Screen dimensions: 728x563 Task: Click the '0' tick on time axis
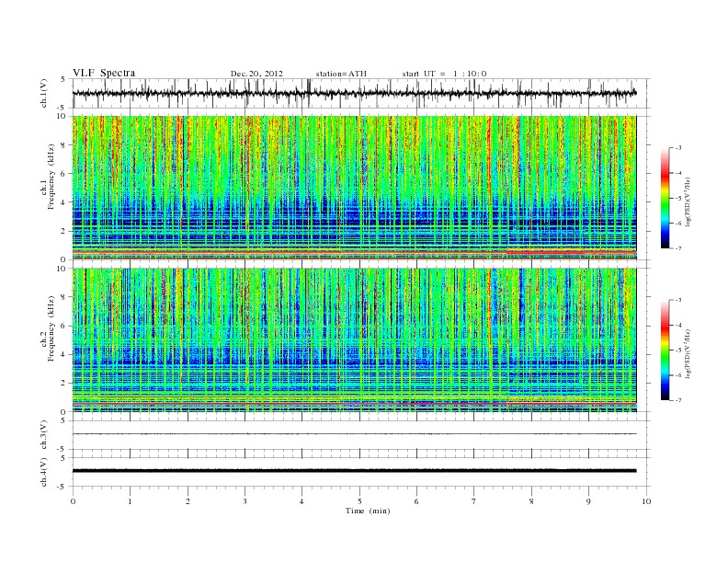73,501
